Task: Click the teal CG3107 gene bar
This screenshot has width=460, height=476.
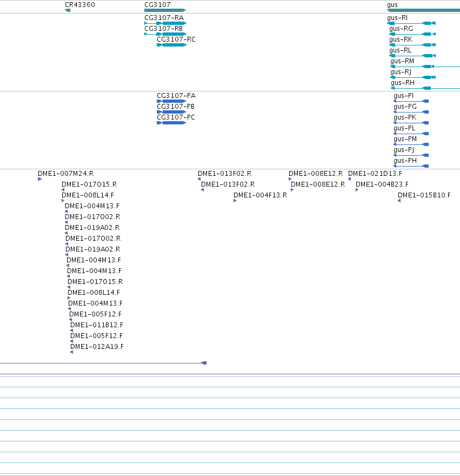Action: click(x=165, y=10)
